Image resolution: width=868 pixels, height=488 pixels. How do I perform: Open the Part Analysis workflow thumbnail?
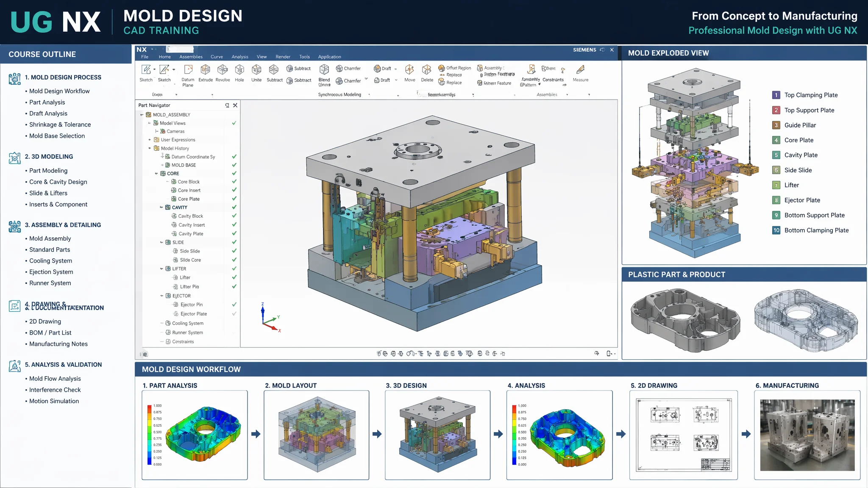click(195, 435)
